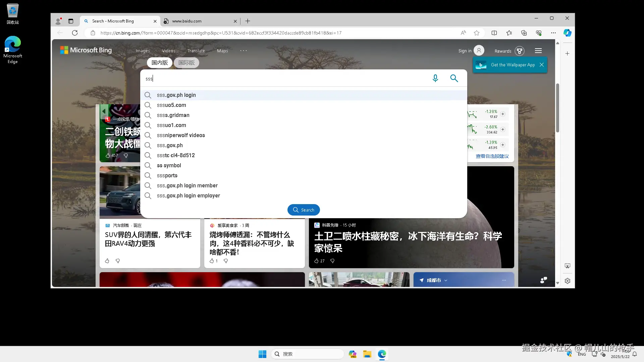Viewport: 644px width, 362px height.
Task: Select 国内版 version toggle
Action: point(160,63)
